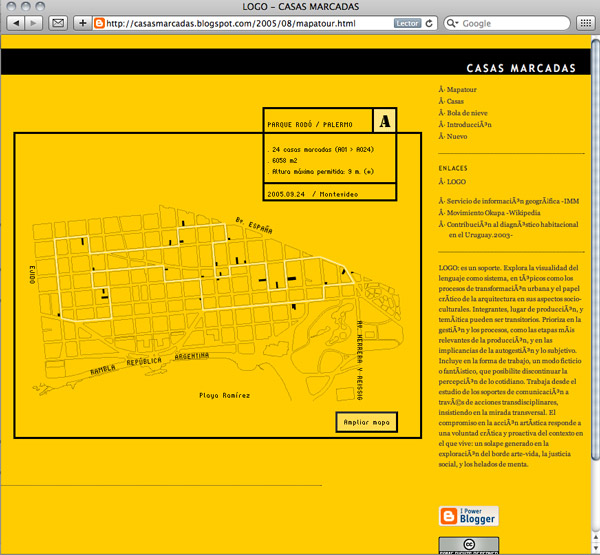600x555 pixels.
Task: Click the 'Playa Ramírez' map label
Action: pyautogui.click(x=224, y=395)
